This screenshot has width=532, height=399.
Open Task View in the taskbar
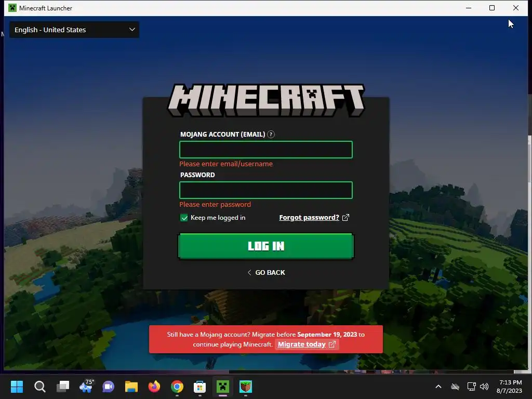[x=63, y=387]
